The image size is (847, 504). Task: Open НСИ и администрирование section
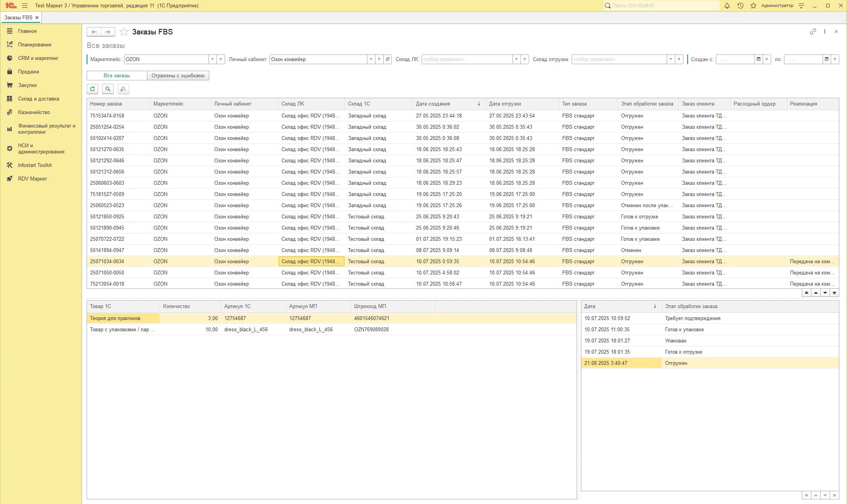41,148
